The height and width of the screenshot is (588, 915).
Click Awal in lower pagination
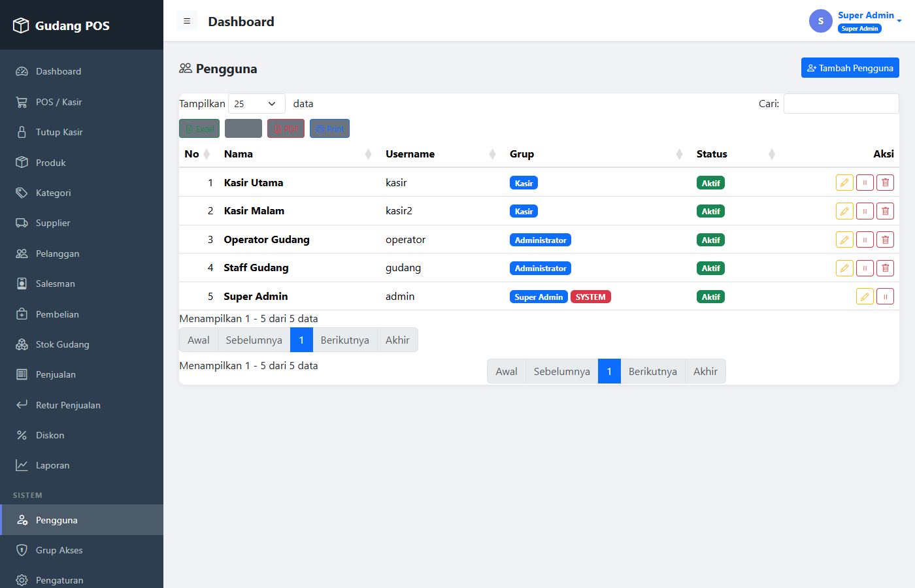coord(507,371)
